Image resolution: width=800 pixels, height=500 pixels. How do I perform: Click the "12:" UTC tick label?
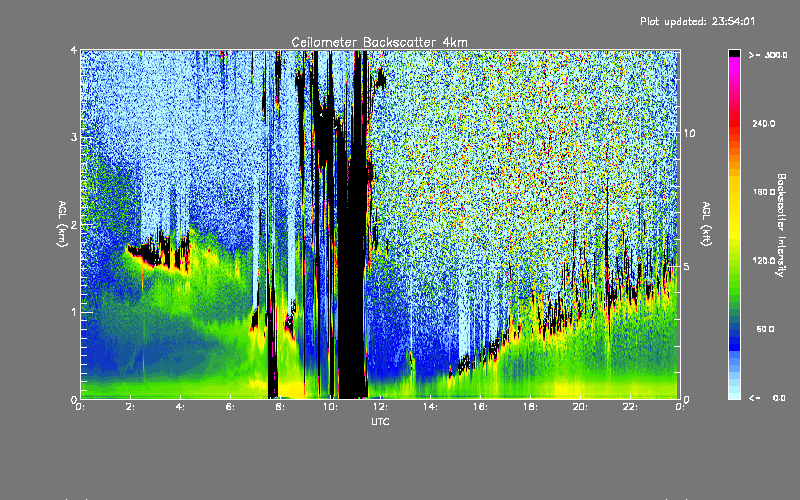point(380,407)
